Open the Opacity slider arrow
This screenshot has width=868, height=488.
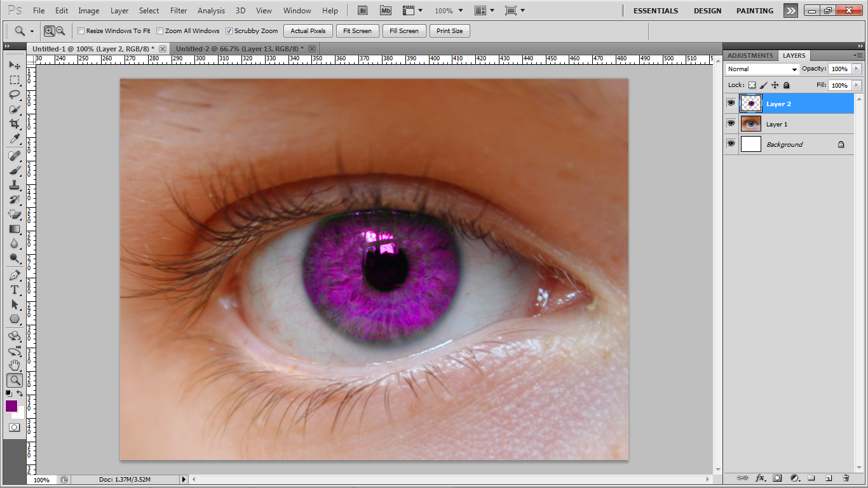(x=856, y=69)
